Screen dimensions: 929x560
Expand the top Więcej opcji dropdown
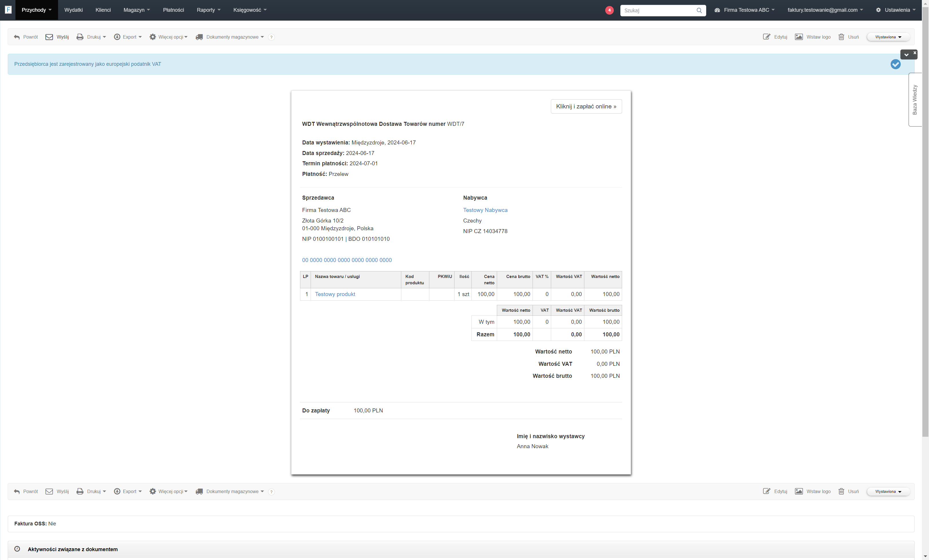point(168,37)
